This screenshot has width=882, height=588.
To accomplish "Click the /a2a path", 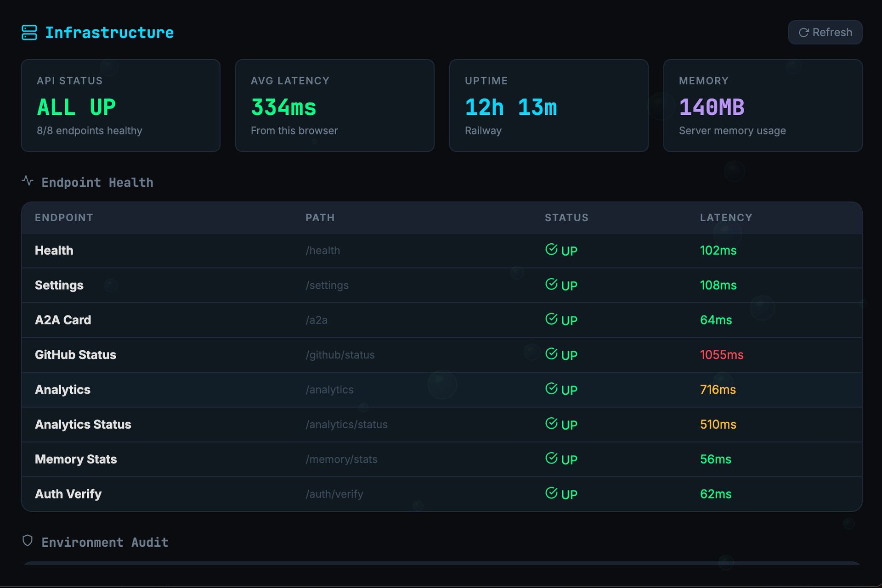I will click(317, 320).
